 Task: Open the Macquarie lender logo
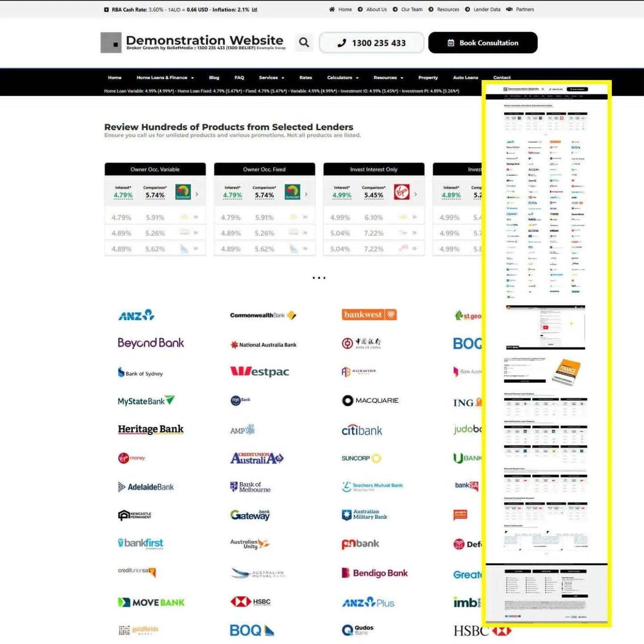370,401
